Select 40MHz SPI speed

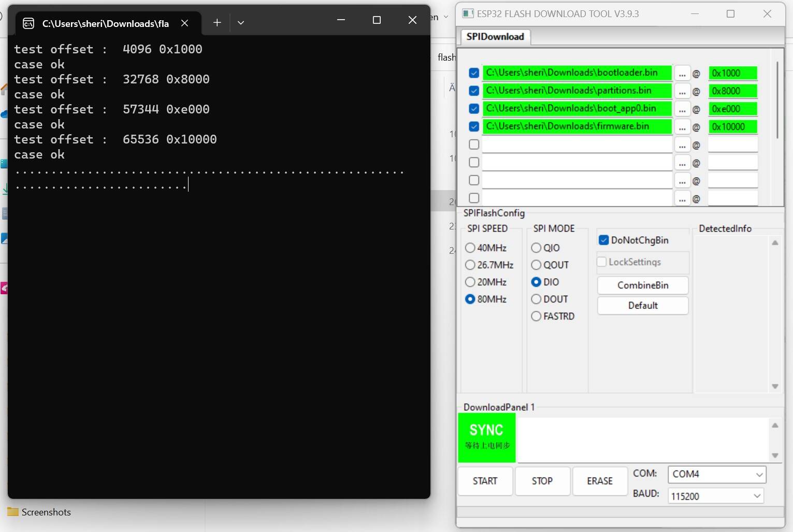(486, 248)
